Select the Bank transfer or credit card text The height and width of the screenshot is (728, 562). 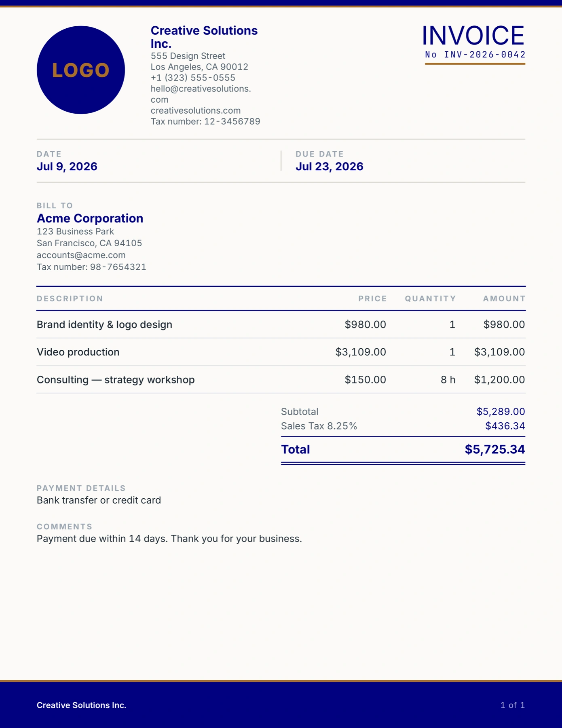point(99,500)
